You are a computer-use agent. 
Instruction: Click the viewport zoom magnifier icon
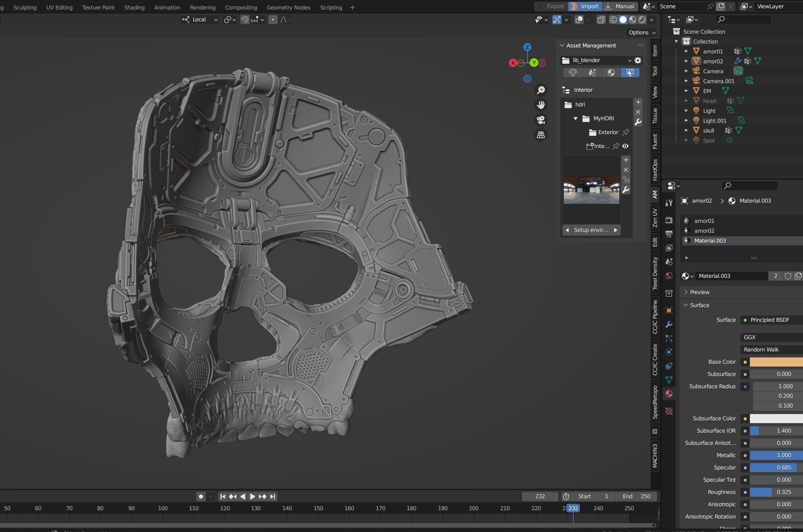pyautogui.click(x=541, y=90)
